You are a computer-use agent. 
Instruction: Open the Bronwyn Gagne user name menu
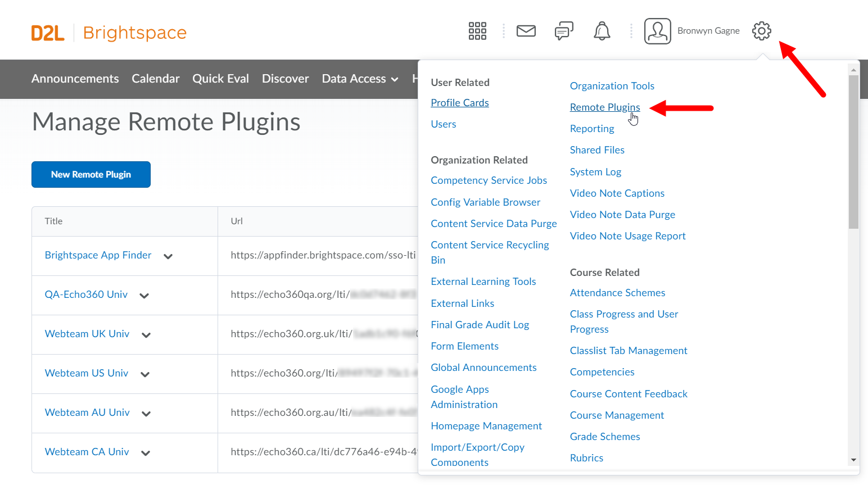(708, 31)
